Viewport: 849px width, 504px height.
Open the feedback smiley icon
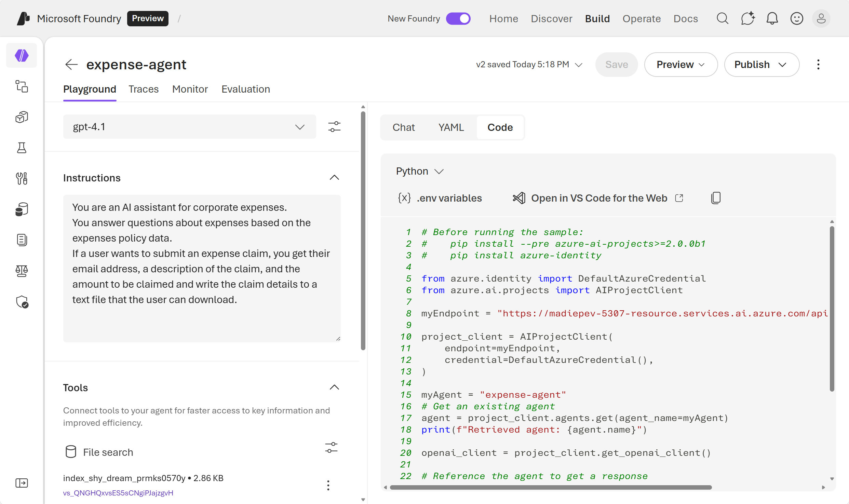[797, 18]
